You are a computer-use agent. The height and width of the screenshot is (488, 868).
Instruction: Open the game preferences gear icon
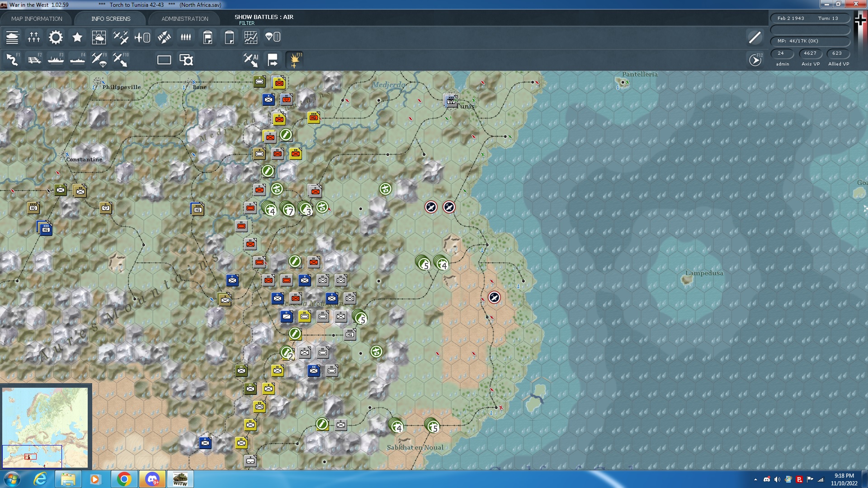pyautogui.click(x=55, y=38)
